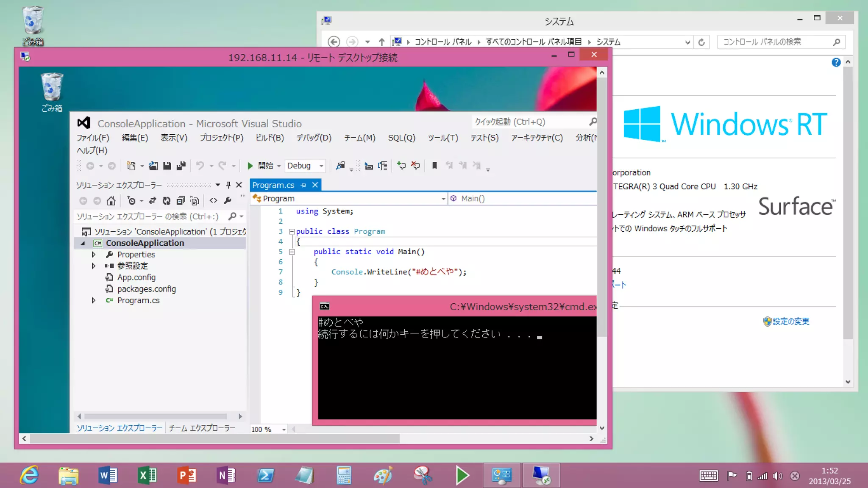Open the Program class navigation dropdown
Viewport: 868px width, 488px height.
point(443,199)
